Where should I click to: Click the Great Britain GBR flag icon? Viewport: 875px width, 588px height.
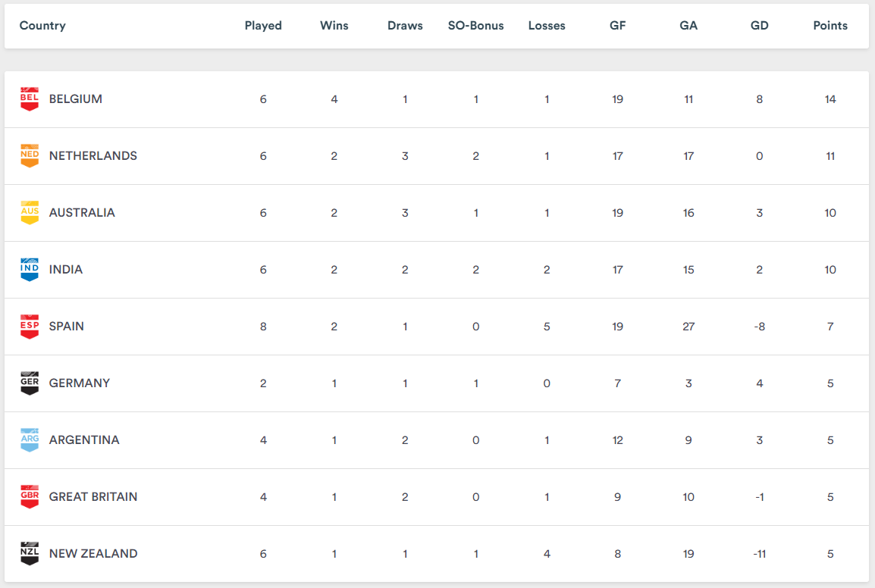[x=30, y=497]
